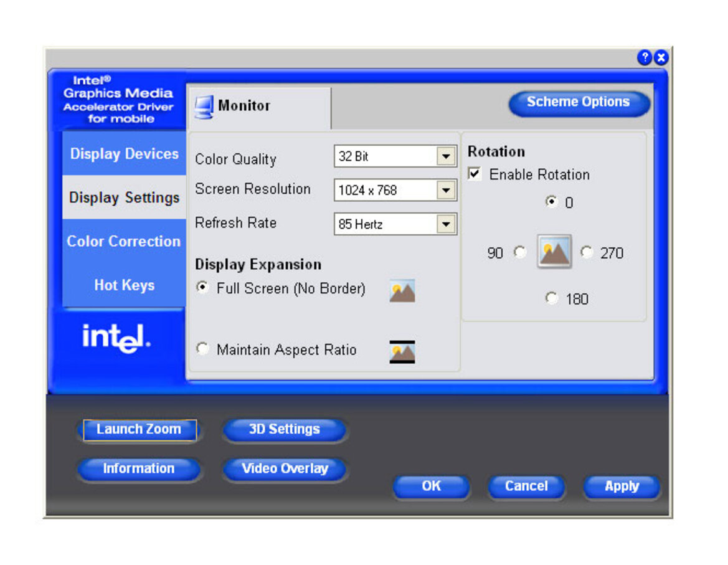The width and height of the screenshot is (728, 565).
Task: Select the 0 degree rotation option
Action: [551, 201]
